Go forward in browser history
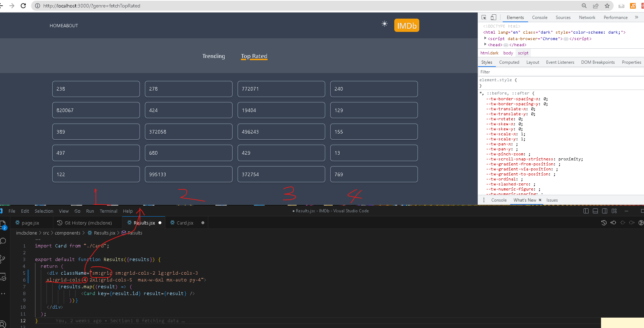 tap(12, 6)
